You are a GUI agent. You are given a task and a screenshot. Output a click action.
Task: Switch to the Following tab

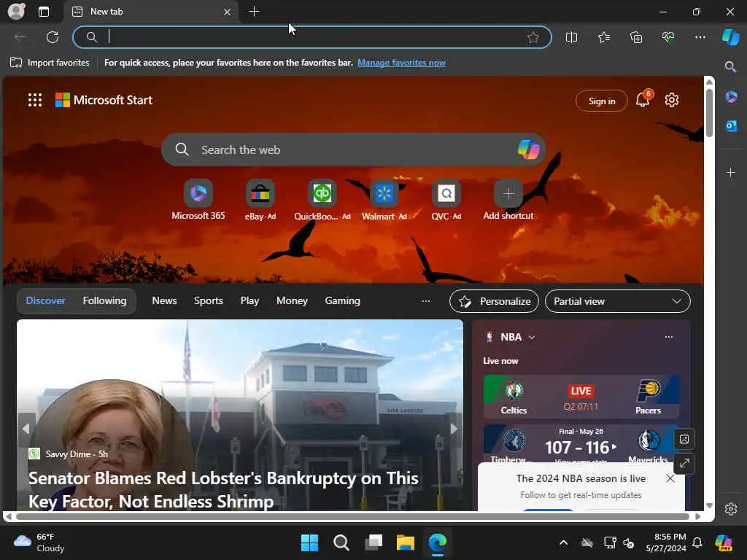pos(104,301)
